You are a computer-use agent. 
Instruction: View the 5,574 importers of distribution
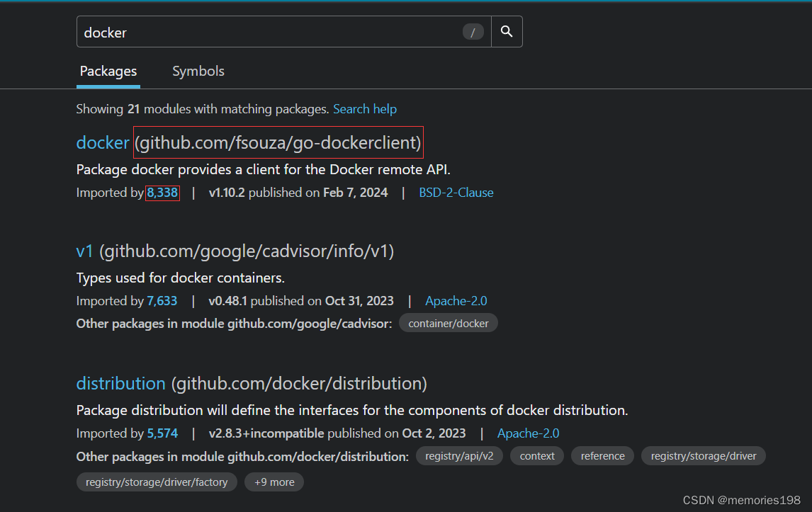162,433
